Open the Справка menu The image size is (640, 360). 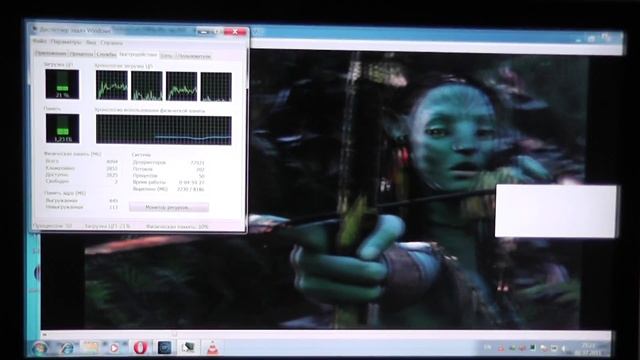pos(111,43)
